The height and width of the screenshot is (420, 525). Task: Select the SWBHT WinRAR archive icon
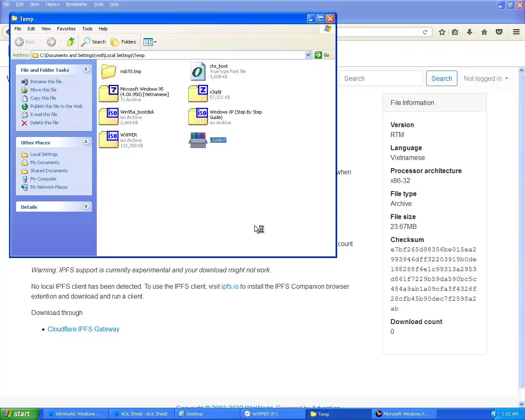[x=198, y=140]
